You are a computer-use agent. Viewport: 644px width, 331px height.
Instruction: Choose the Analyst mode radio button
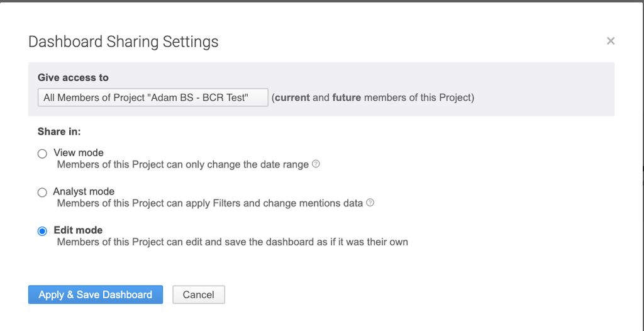coord(42,193)
